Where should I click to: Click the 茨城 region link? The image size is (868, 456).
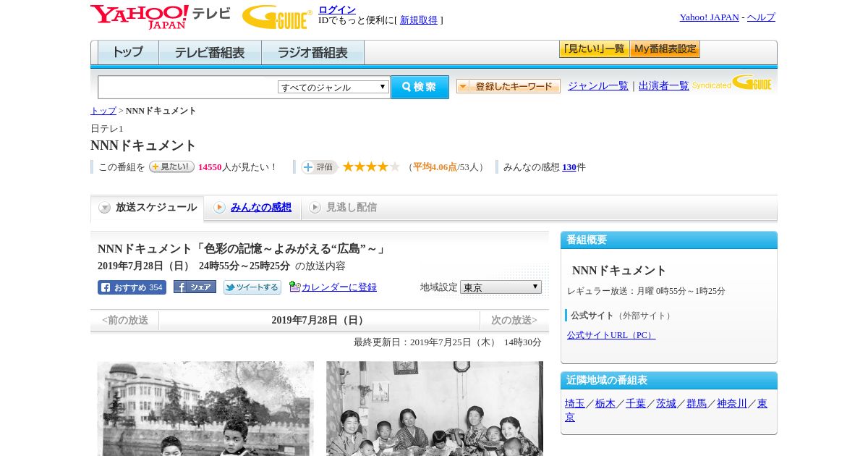click(666, 404)
